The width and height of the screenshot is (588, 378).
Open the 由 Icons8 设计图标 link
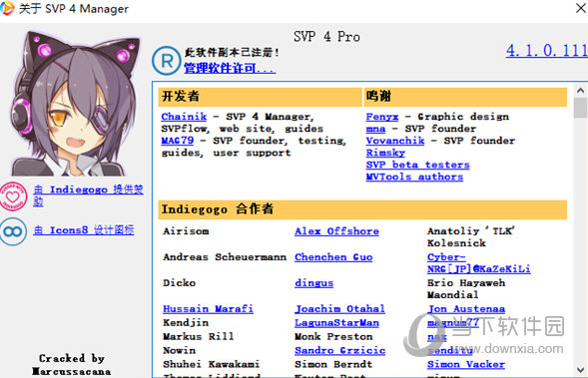point(84,230)
